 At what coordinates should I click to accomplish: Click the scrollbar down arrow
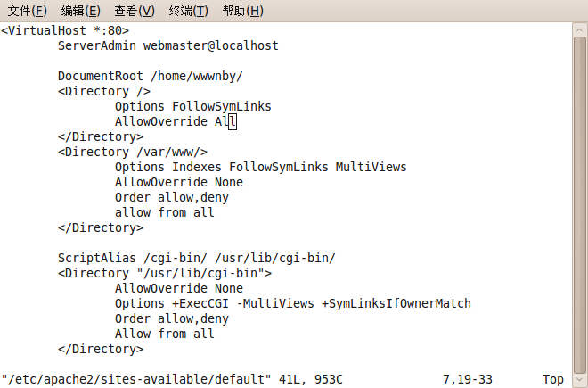tap(580, 380)
